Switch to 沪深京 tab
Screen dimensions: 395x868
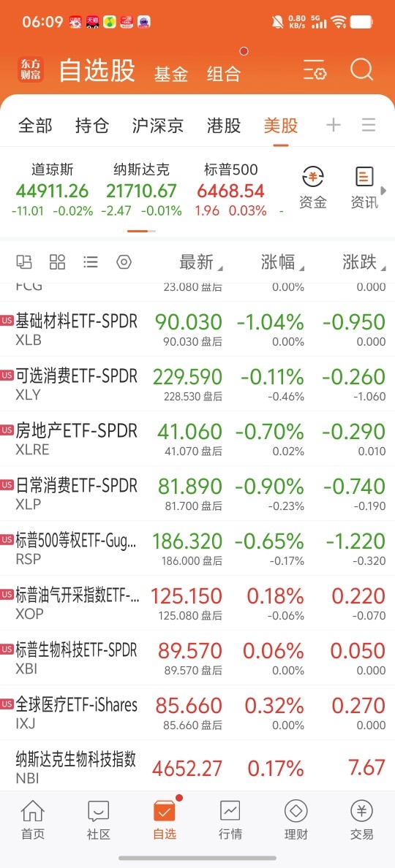158,126
